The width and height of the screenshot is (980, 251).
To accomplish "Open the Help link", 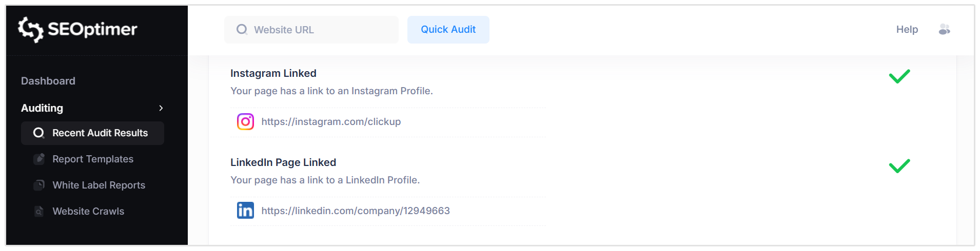I will (x=907, y=30).
